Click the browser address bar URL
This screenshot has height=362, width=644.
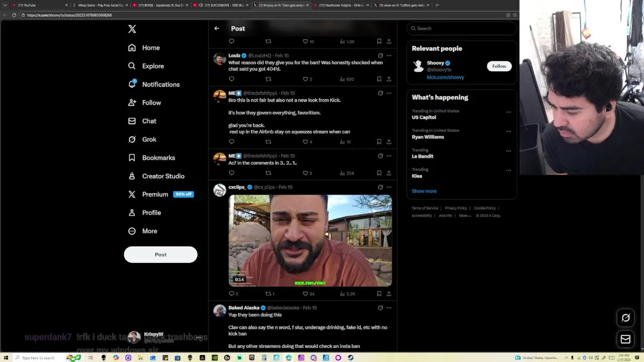pyautogui.click(x=69, y=15)
